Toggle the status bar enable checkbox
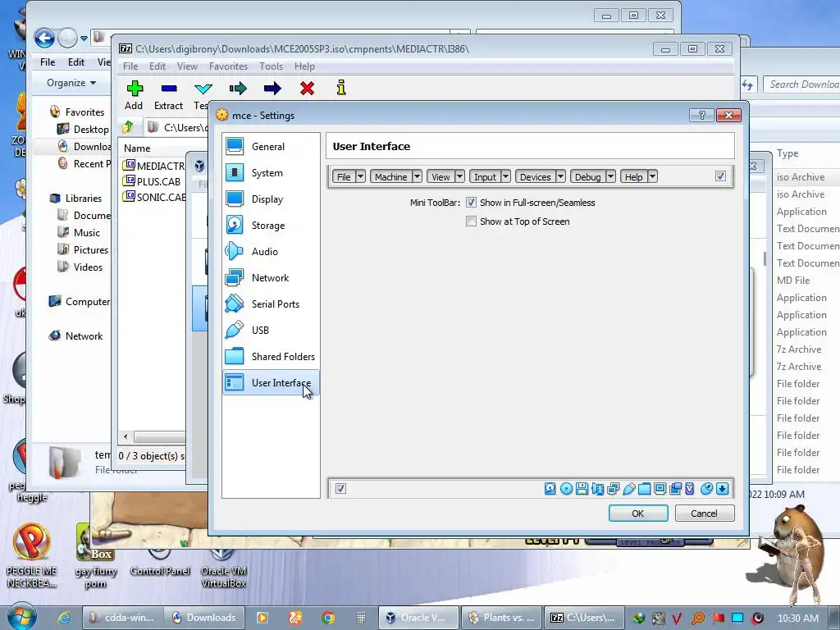This screenshot has width=840, height=630. point(340,489)
